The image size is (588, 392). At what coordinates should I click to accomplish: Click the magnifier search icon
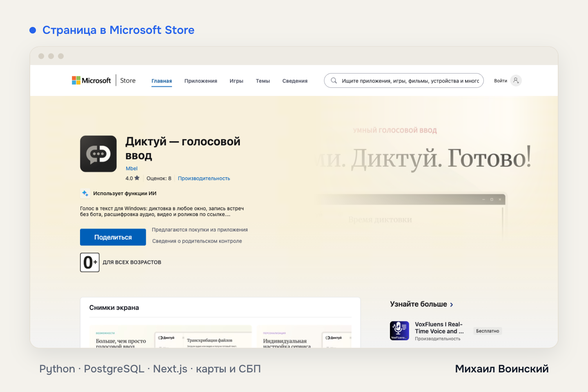point(334,80)
